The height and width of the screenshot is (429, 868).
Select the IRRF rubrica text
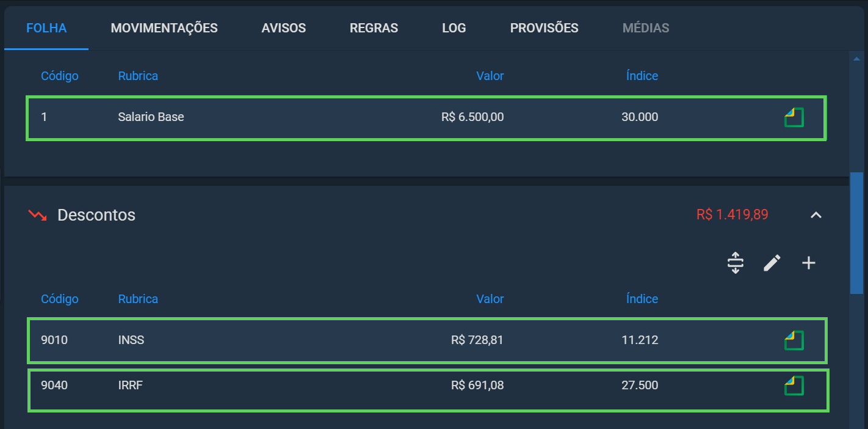tap(131, 386)
